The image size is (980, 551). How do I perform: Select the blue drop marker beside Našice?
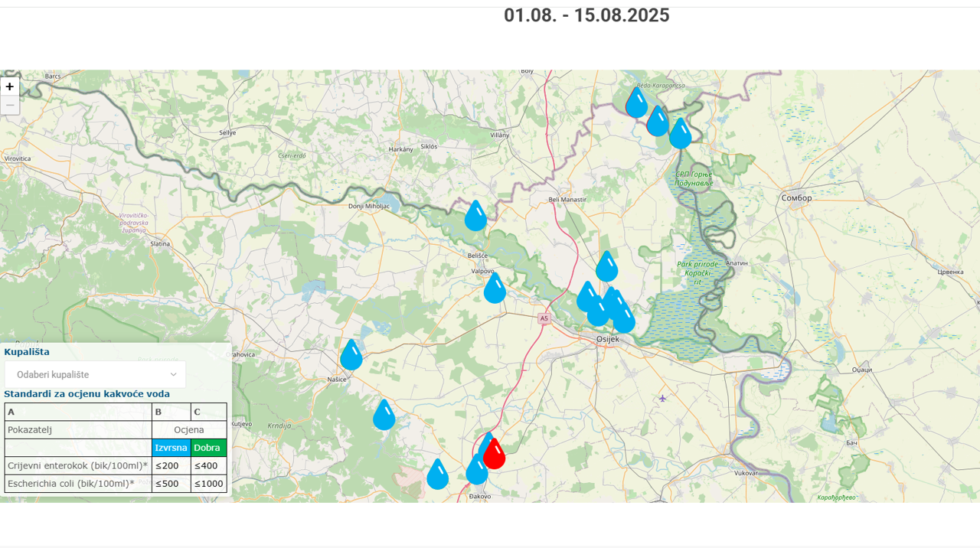pyautogui.click(x=351, y=354)
